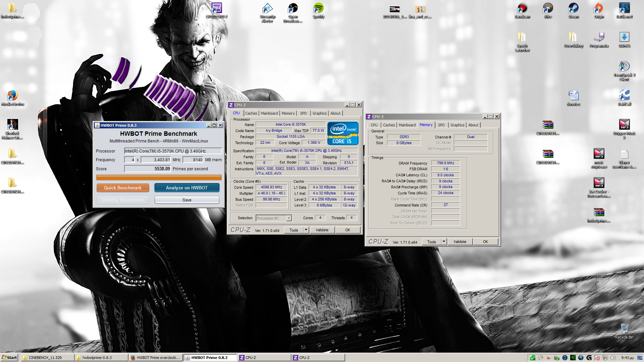
Task: Open Graphics tab in CPU-Z CPU window
Action: [x=319, y=113]
